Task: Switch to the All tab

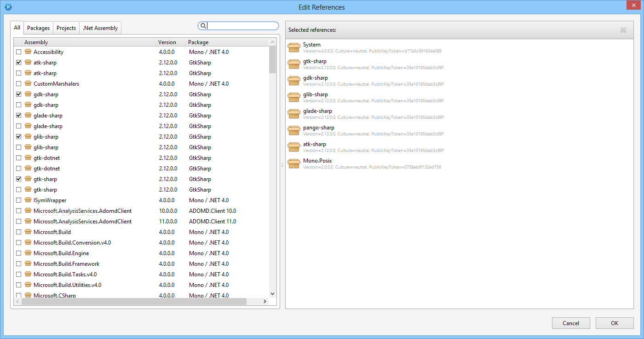Action: pos(17,28)
